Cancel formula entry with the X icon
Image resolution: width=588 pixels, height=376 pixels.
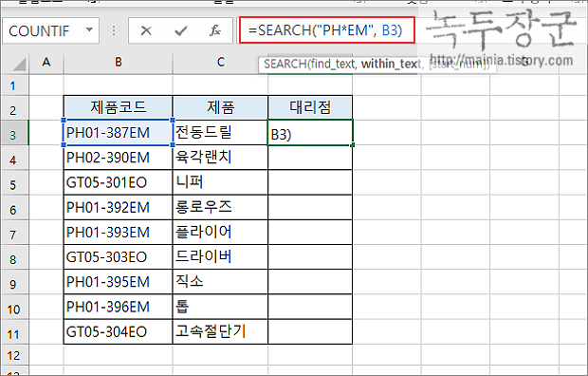coord(146,30)
